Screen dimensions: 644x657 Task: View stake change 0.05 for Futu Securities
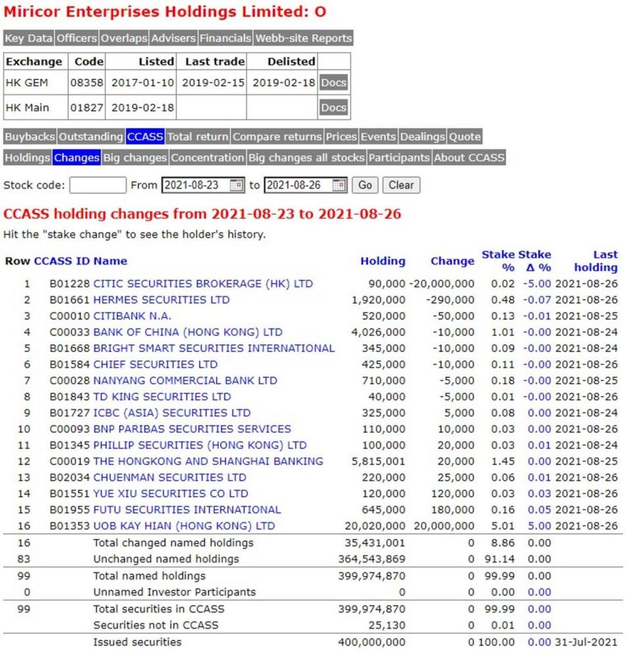pyautogui.click(x=540, y=510)
